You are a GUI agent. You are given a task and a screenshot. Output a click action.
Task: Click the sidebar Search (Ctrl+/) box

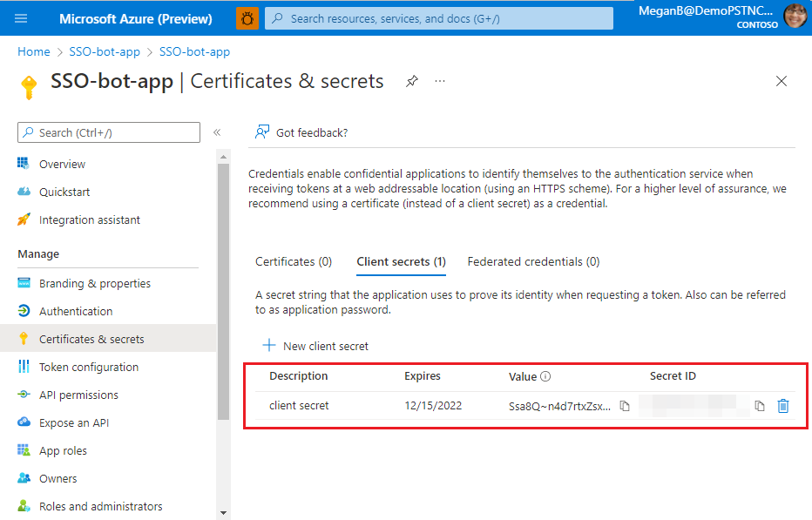tap(109, 132)
